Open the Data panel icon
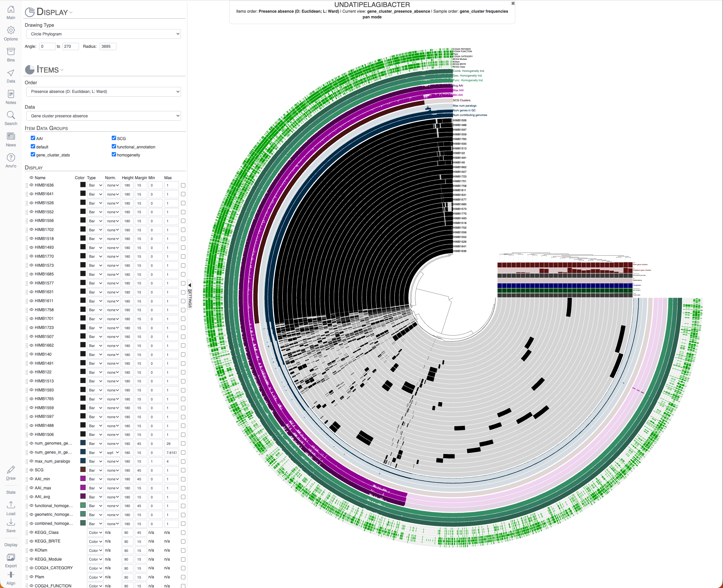 click(x=11, y=73)
